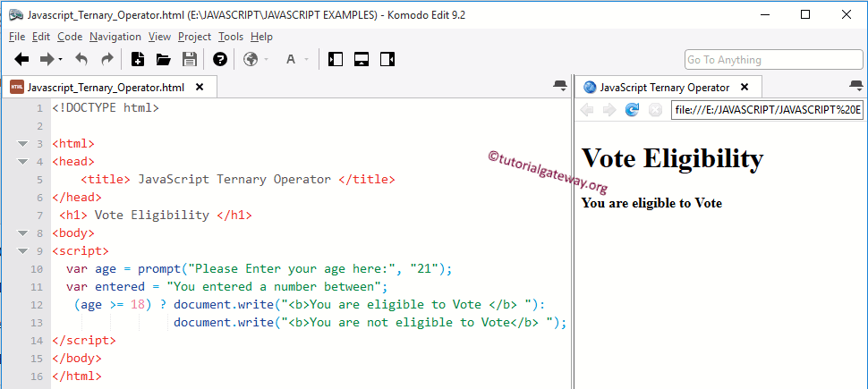Click the globe icon on preview tab

(x=590, y=87)
